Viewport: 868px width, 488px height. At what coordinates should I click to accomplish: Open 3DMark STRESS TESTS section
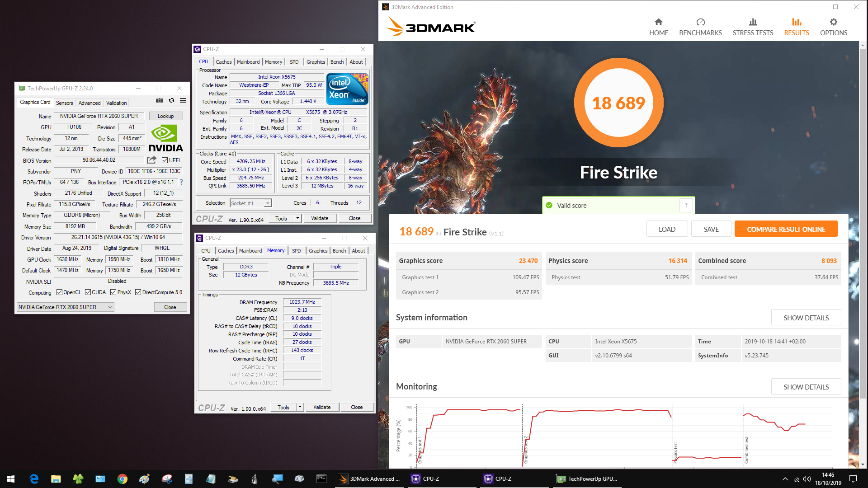753,27
